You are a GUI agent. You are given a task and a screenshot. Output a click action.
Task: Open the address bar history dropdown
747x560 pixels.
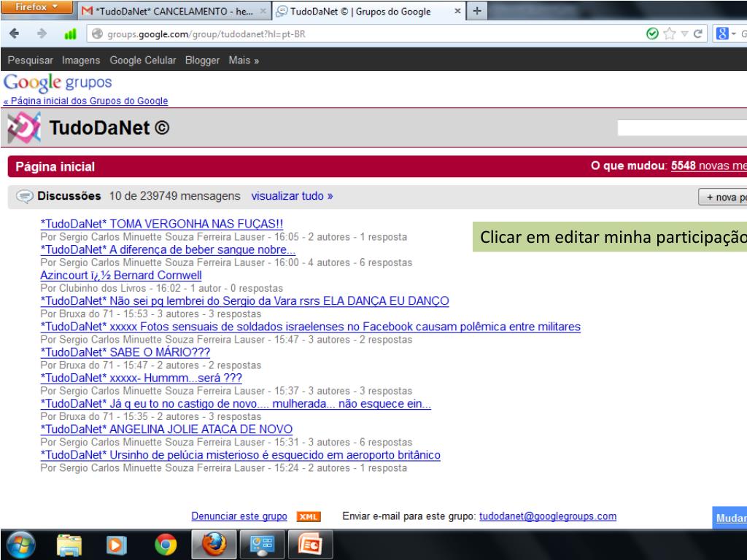coord(684,34)
